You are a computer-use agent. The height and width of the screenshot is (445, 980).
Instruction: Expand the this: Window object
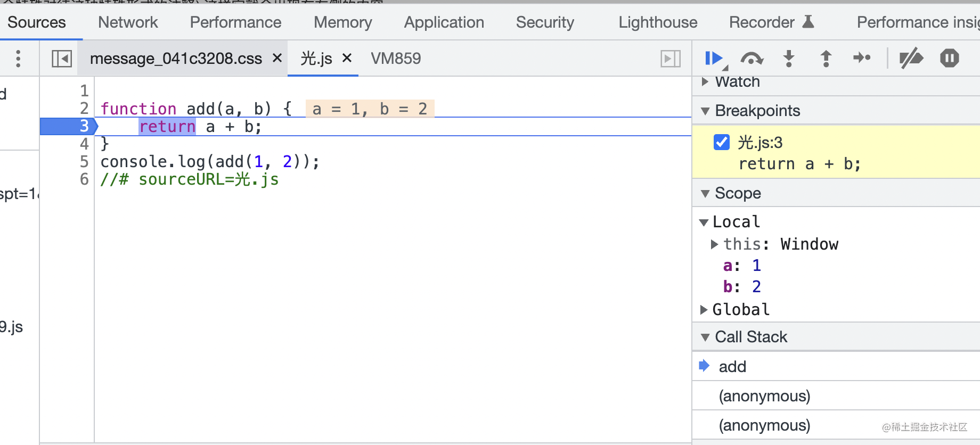coord(715,244)
